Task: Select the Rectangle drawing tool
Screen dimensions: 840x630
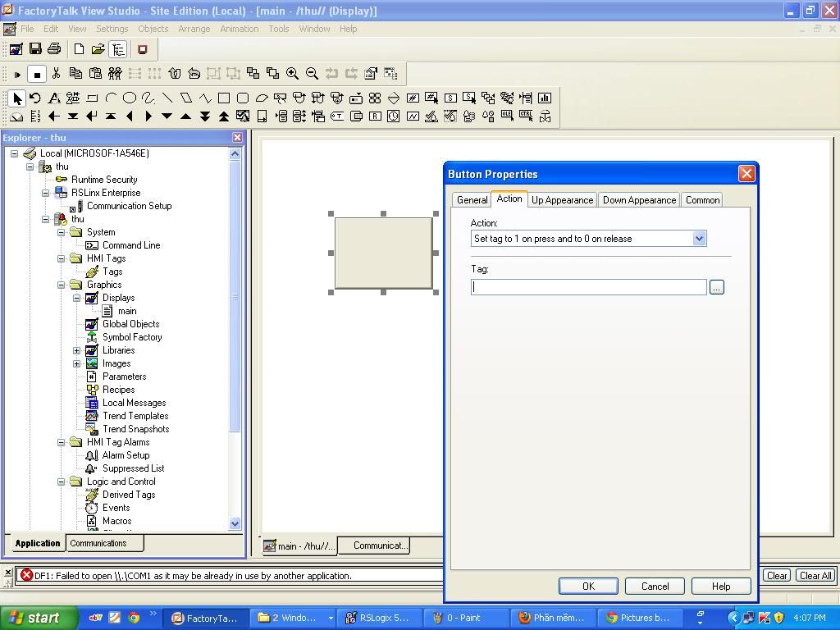Action: [224, 98]
